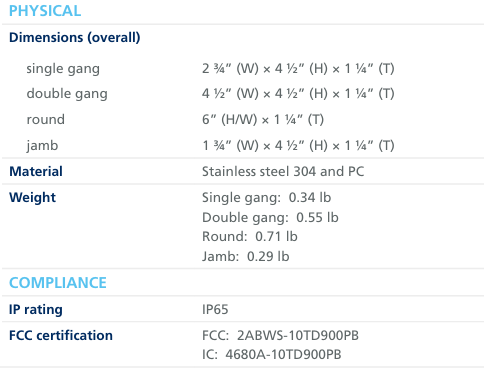The height and width of the screenshot is (374, 484).
Task: Select the FCC 2ABWS-10TD900PB identifier
Action: (280, 336)
